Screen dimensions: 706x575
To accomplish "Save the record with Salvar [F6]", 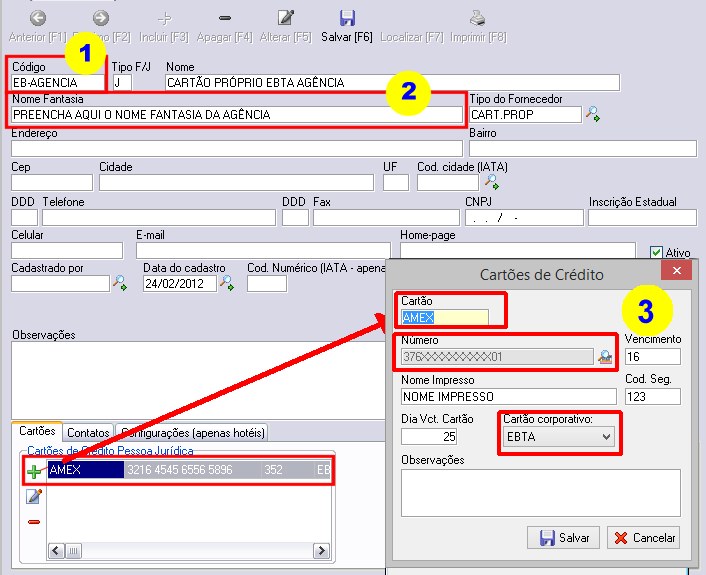I will (347, 27).
